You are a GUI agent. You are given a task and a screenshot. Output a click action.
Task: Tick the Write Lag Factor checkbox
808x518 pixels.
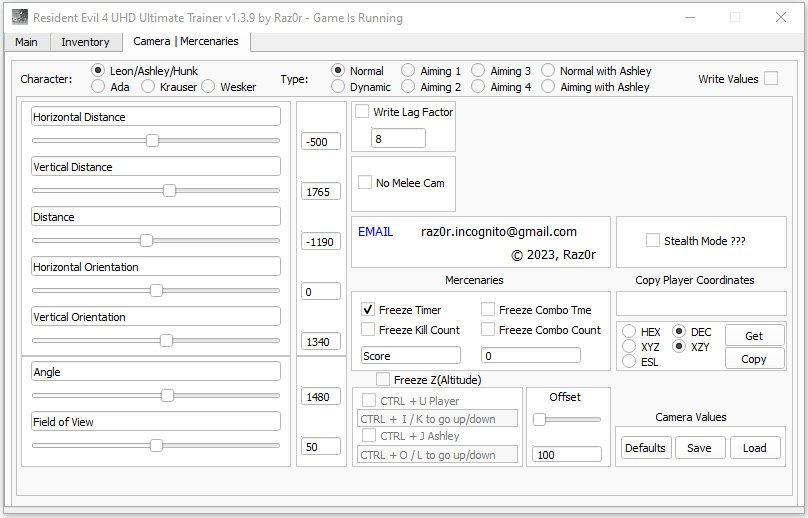click(x=362, y=111)
